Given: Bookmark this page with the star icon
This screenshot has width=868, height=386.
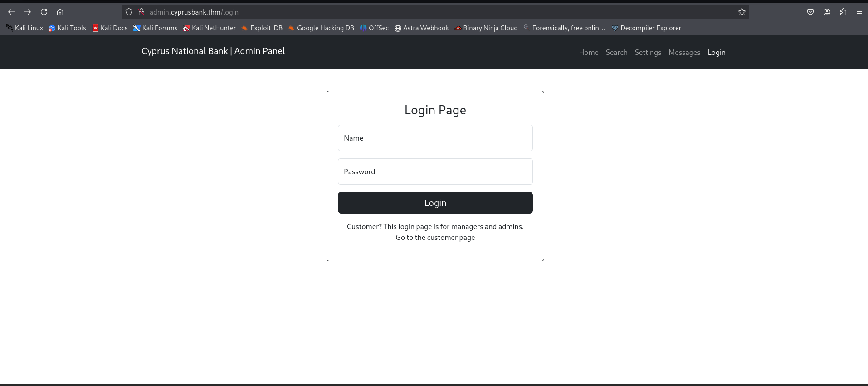Looking at the screenshot, I should point(742,12).
